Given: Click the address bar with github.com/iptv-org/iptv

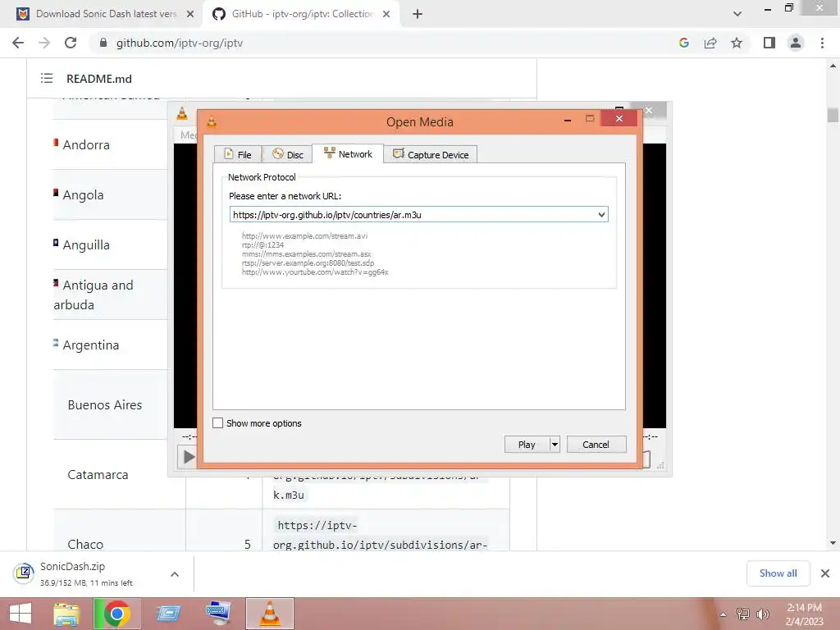Looking at the screenshot, I should click(x=180, y=43).
